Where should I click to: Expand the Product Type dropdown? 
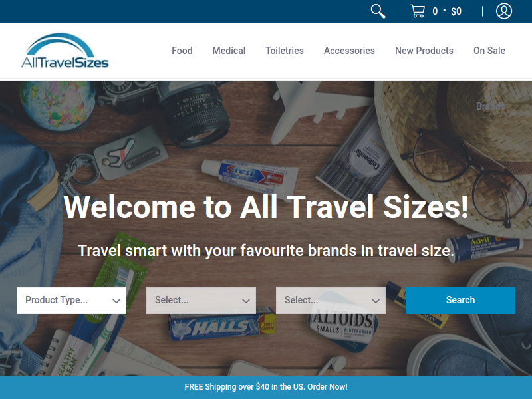tap(71, 301)
